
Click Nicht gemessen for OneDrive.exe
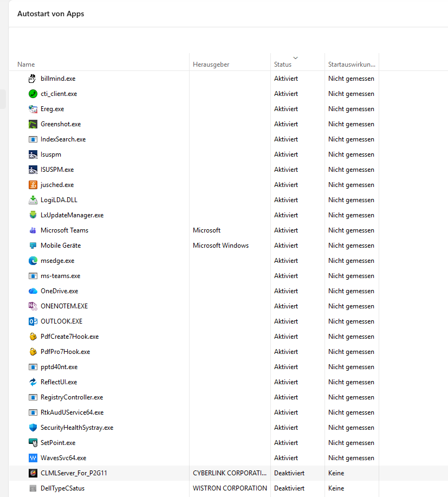351,291
